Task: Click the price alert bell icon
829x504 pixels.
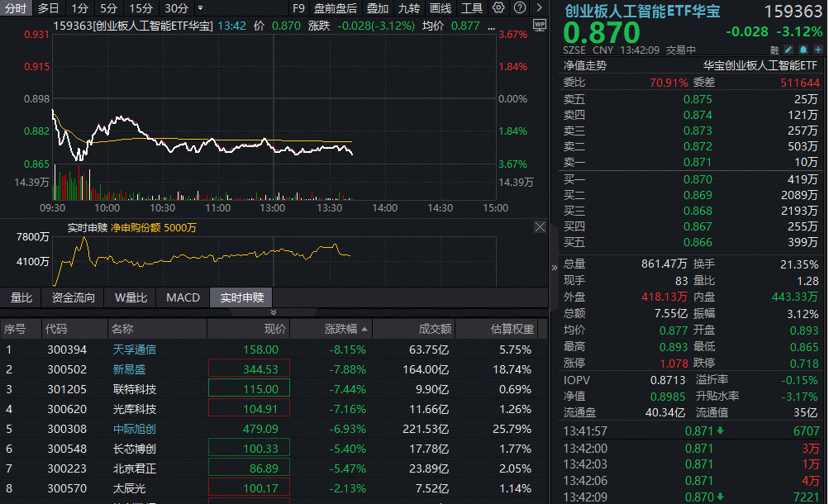Action: 802,50
